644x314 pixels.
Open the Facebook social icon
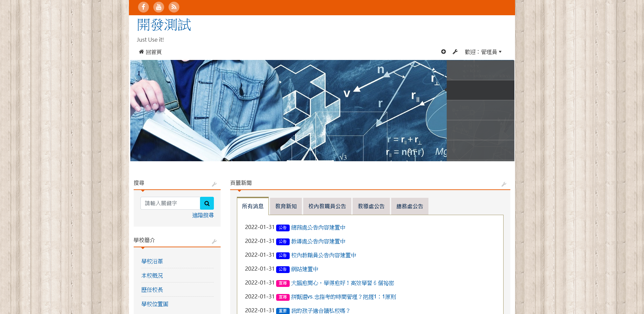click(143, 7)
